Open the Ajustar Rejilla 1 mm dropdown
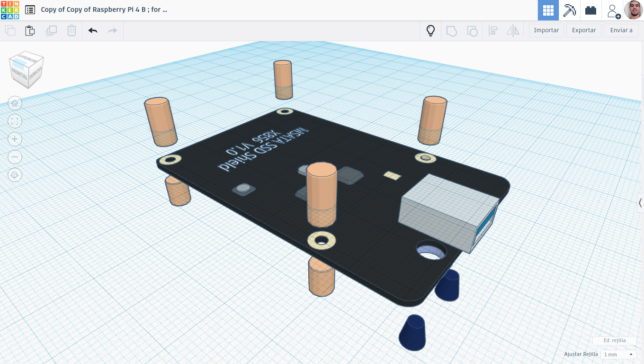644x364 pixels. point(618,355)
